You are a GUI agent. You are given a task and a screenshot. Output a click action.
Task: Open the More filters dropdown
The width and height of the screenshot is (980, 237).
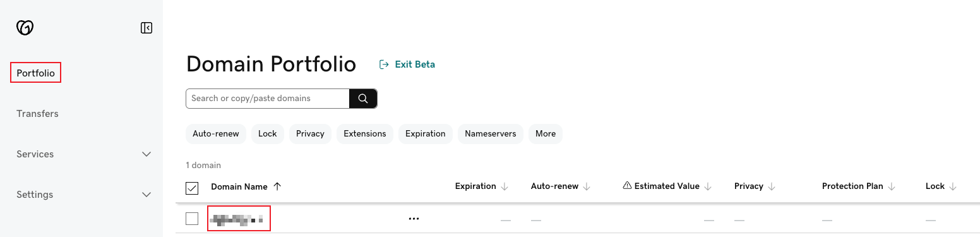click(x=546, y=134)
